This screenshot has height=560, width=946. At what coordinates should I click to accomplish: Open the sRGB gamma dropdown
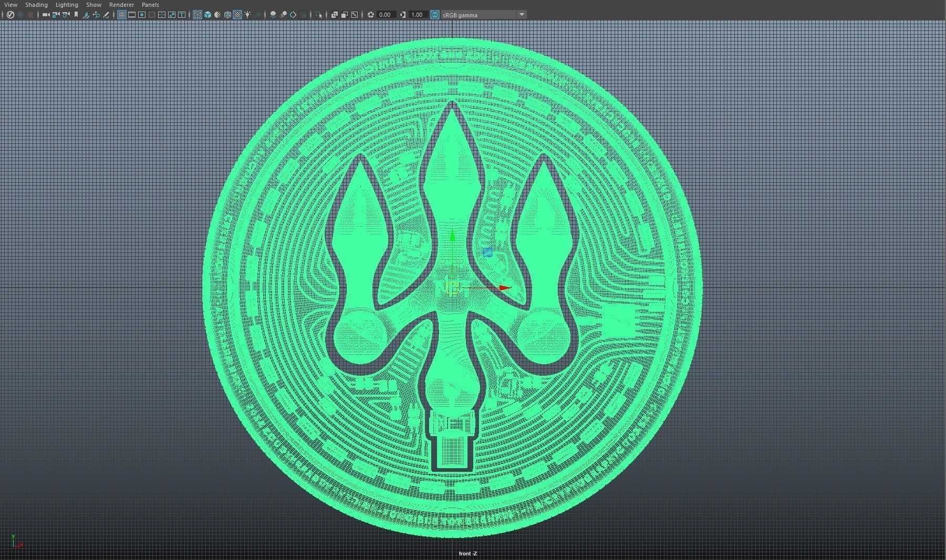click(x=483, y=15)
